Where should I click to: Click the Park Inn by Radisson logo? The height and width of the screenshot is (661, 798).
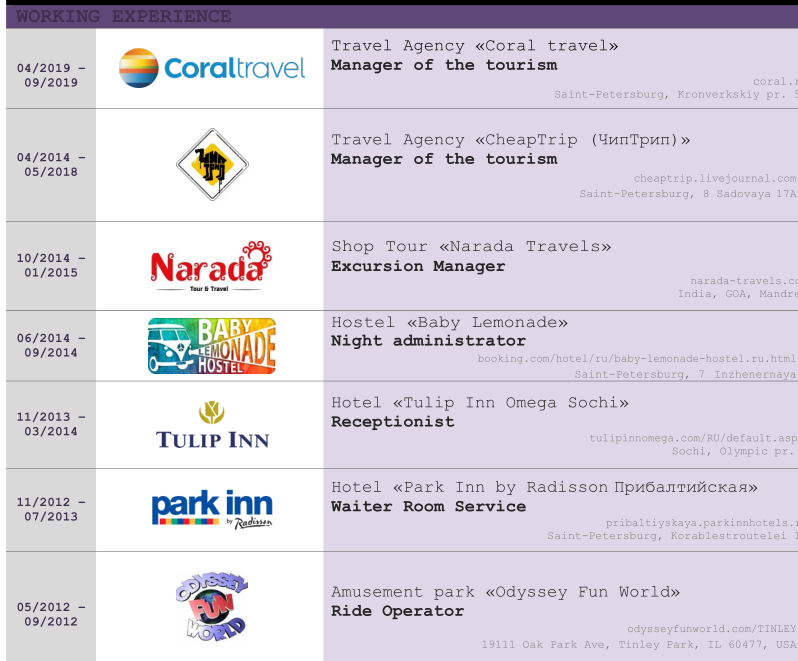click(212, 509)
